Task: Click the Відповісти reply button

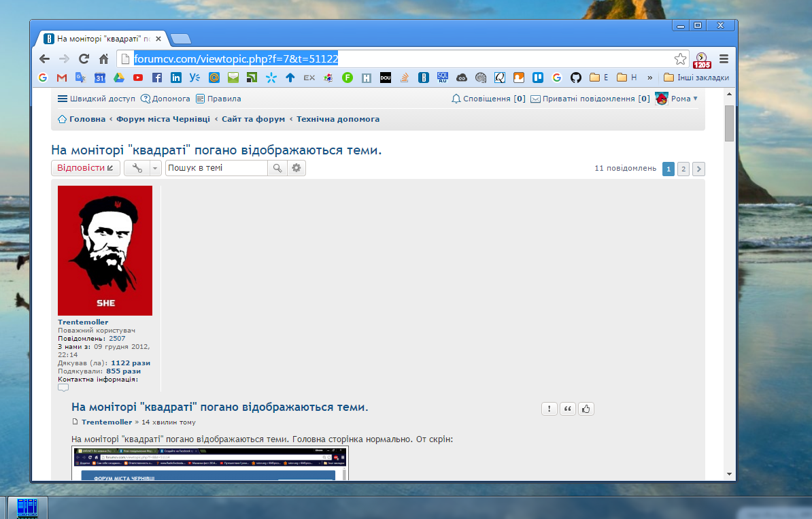Action: tap(86, 168)
